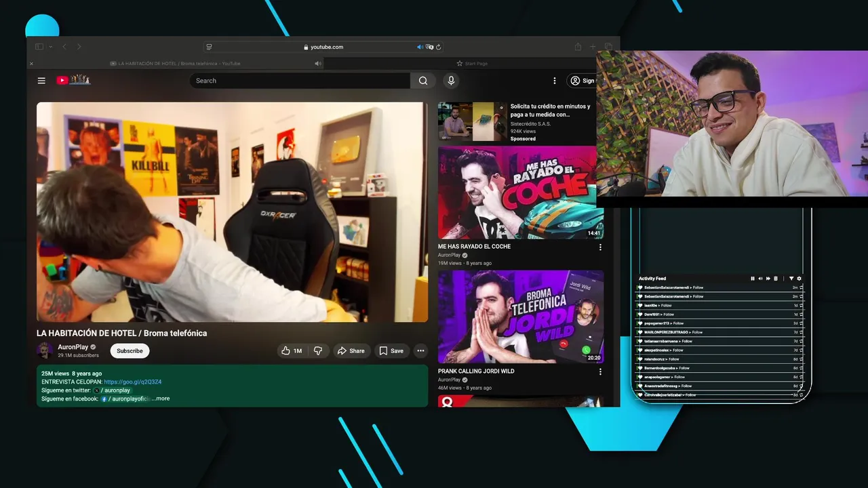Open the goo.gl ENTREVISTA CELOPAN link

132,382
